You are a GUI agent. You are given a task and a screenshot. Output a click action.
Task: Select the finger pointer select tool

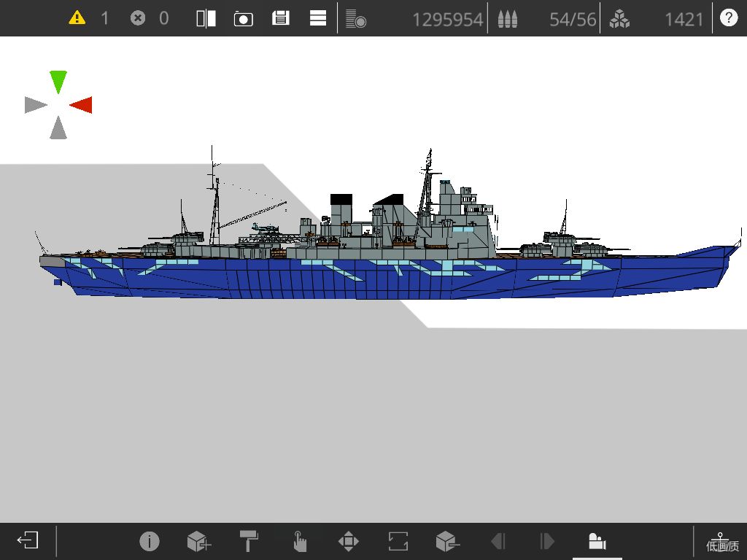pyautogui.click(x=299, y=542)
